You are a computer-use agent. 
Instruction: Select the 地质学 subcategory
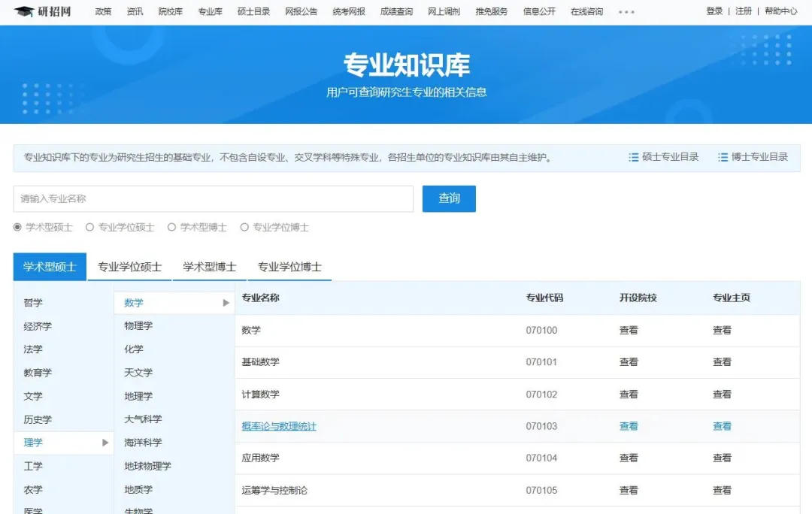pos(138,489)
